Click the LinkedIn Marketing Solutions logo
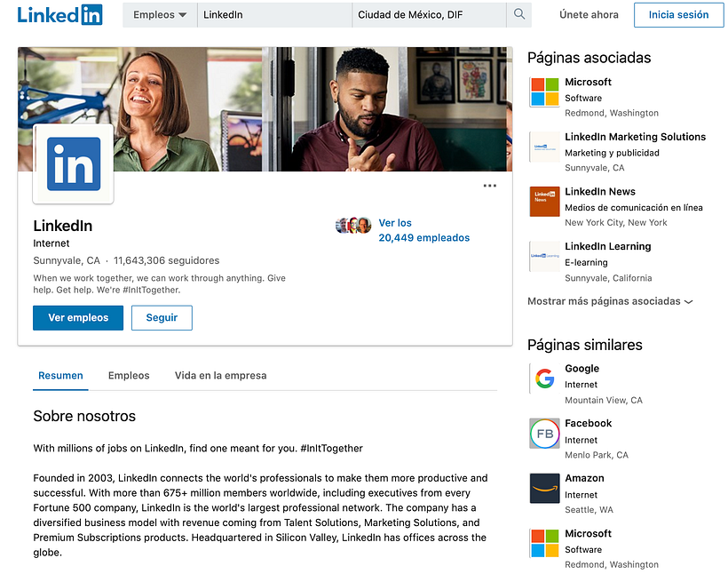Image resolution: width=728 pixels, height=574 pixels. [x=544, y=147]
